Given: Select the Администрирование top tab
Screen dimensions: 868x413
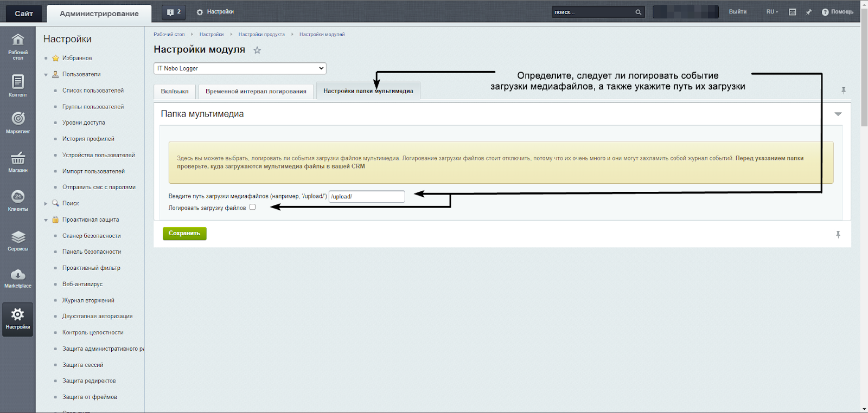Looking at the screenshot, I should pyautogui.click(x=99, y=14).
